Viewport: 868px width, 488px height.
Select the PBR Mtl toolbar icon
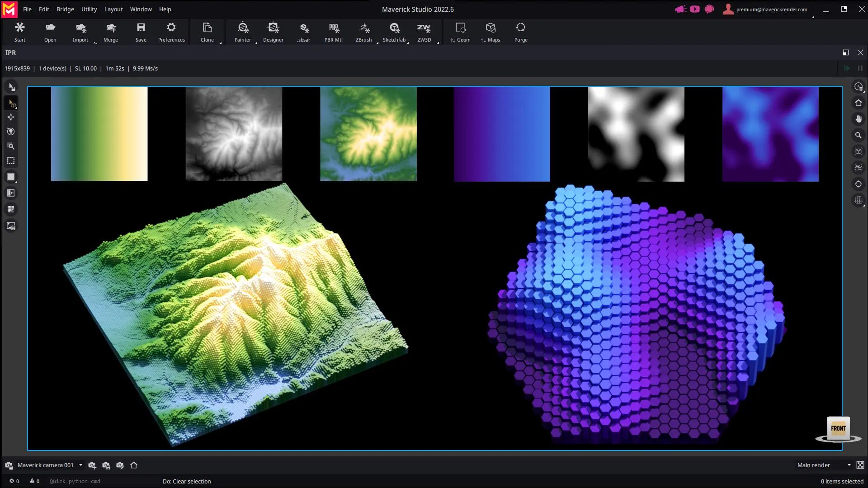334,32
